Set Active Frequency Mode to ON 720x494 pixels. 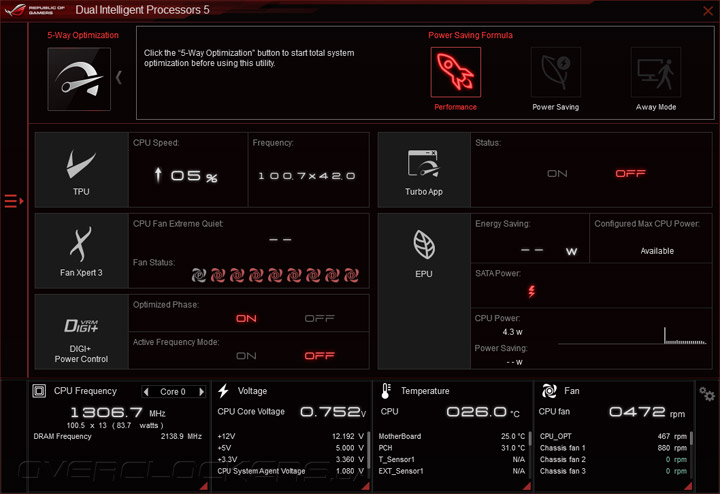[x=246, y=356]
